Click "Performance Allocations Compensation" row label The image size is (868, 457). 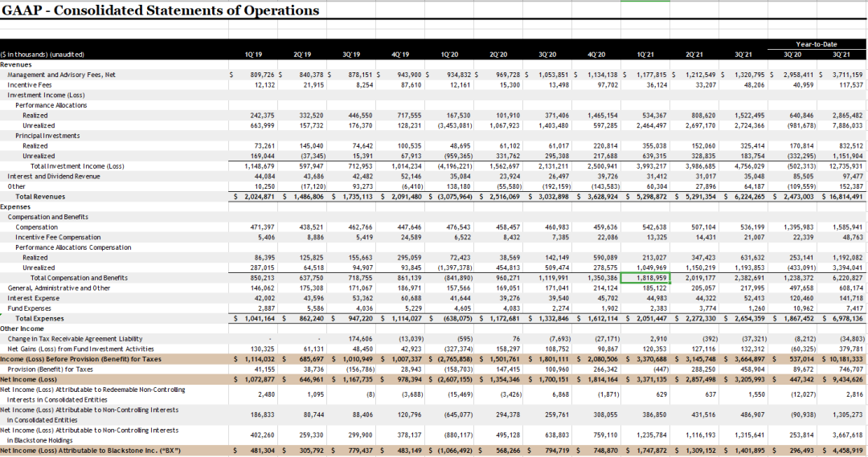pyautogui.click(x=73, y=247)
